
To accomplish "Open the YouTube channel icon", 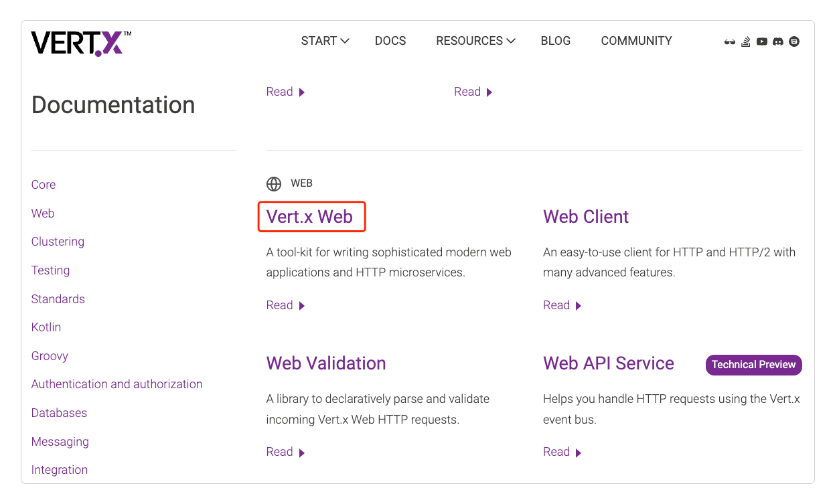I will click(x=762, y=41).
